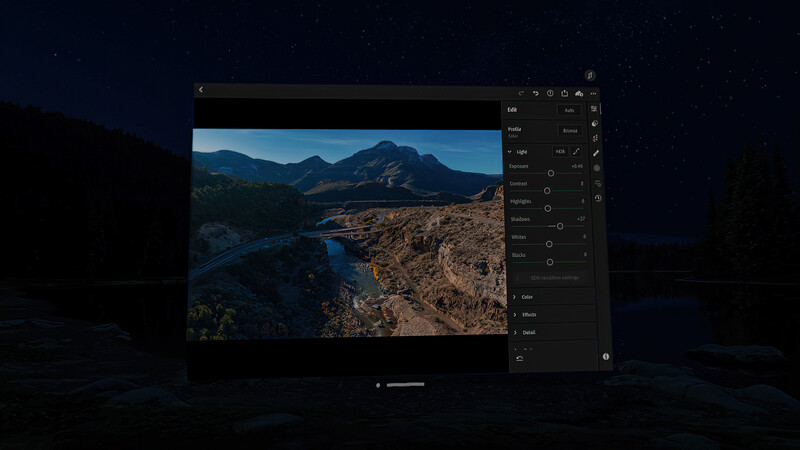
Task: Click the round floating icon above the window
Action: [590, 76]
